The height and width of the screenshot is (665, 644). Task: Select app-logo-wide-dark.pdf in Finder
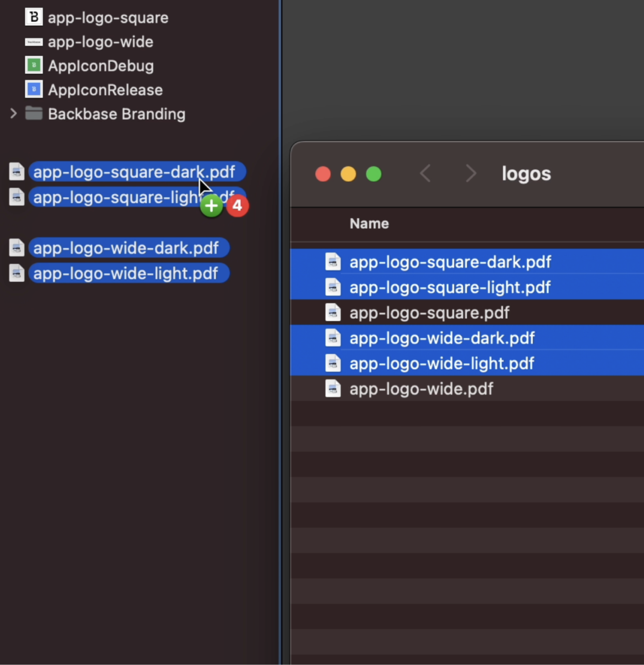click(x=442, y=338)
